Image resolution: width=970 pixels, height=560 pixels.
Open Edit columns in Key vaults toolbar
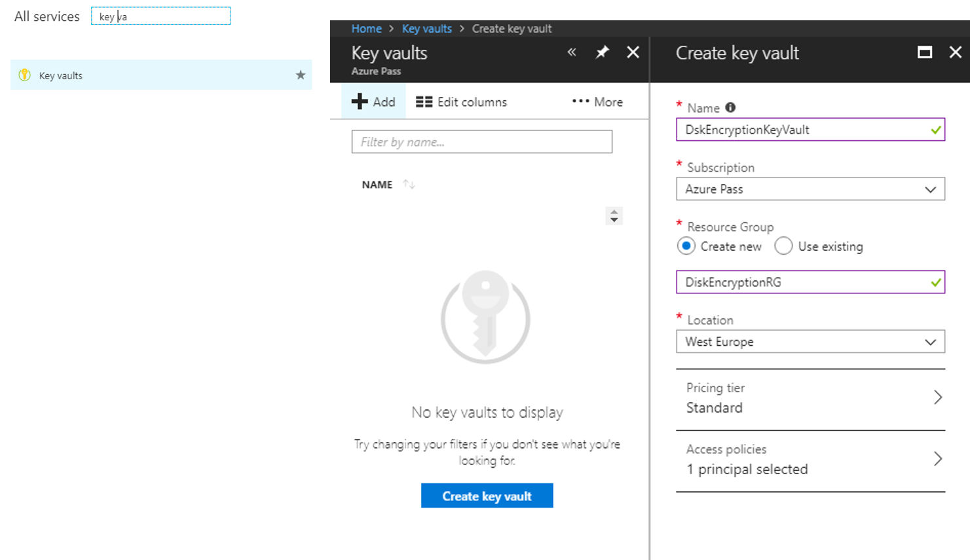pyautogui.click(x=461, y=102)
